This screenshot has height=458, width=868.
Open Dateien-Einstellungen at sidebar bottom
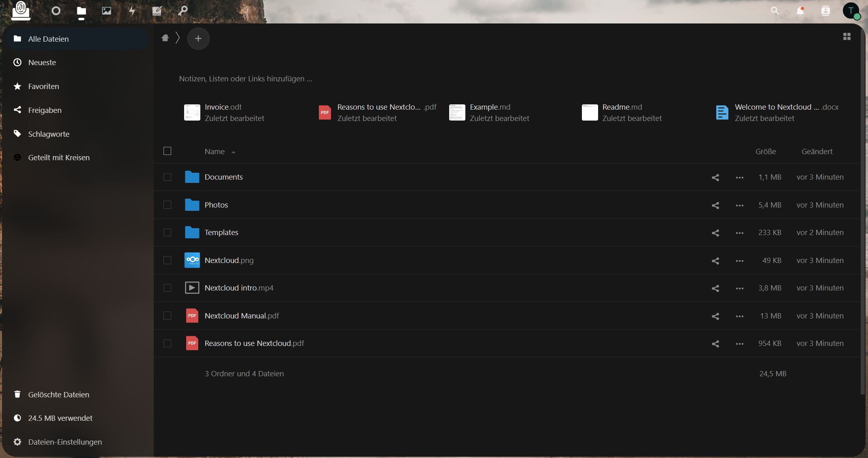pyautogui.click(x=65, y=442)
